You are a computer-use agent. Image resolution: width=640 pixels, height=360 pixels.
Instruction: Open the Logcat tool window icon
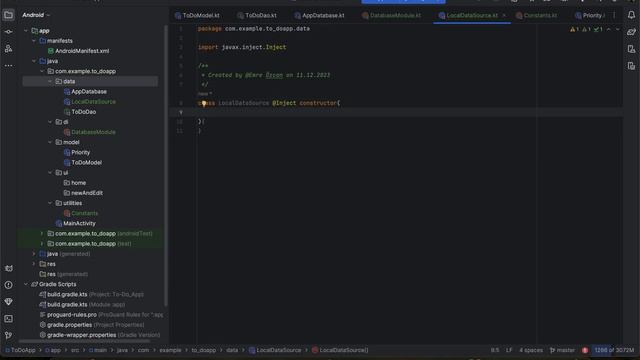(8, 269)
